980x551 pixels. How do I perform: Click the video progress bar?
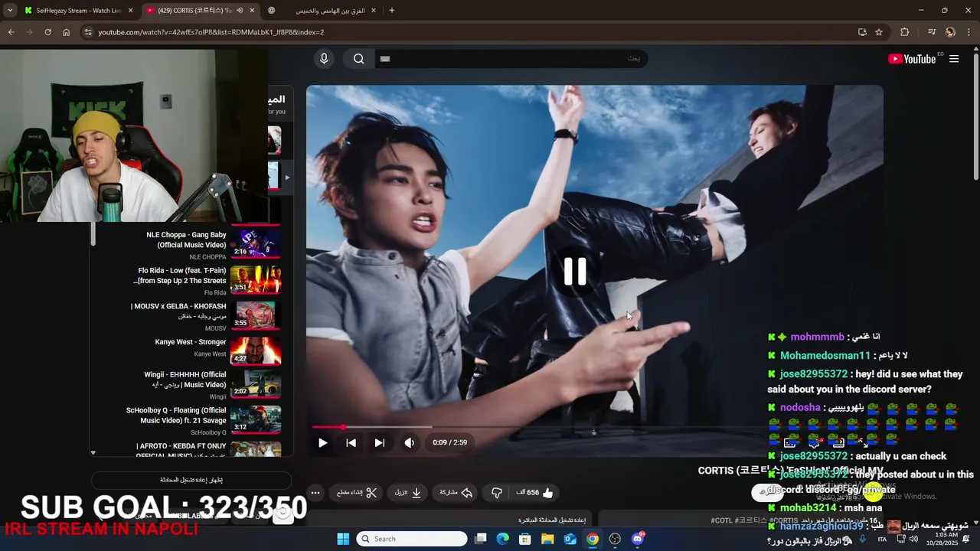point(594,427)
